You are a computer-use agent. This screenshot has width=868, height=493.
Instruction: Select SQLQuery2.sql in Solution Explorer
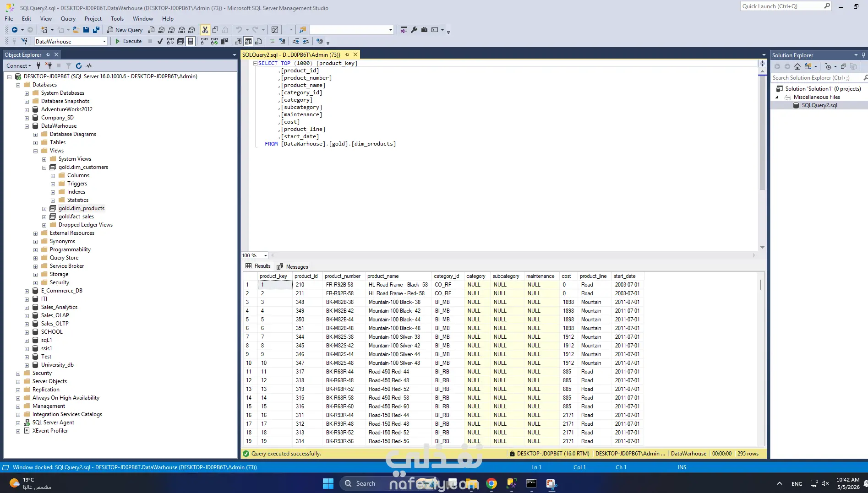point(819,105)
